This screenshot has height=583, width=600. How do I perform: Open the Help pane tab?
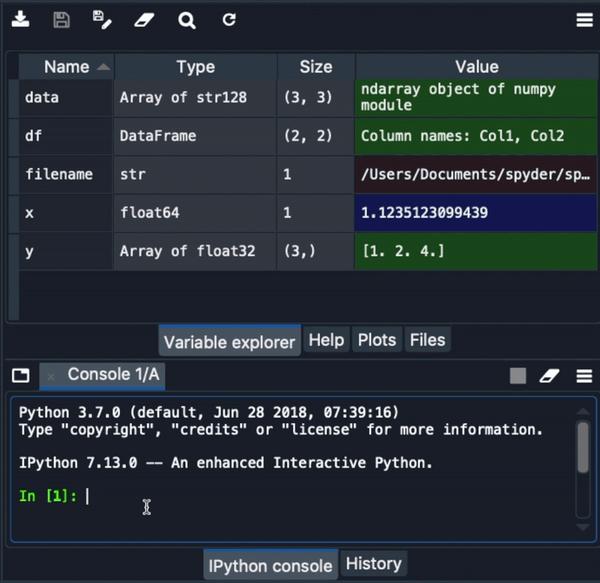(326, 340)
